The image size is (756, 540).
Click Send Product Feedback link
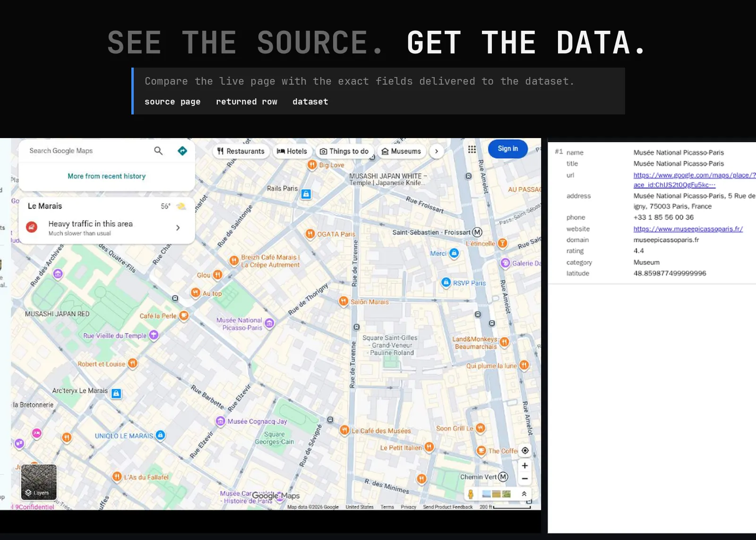[x=447, y=507]
